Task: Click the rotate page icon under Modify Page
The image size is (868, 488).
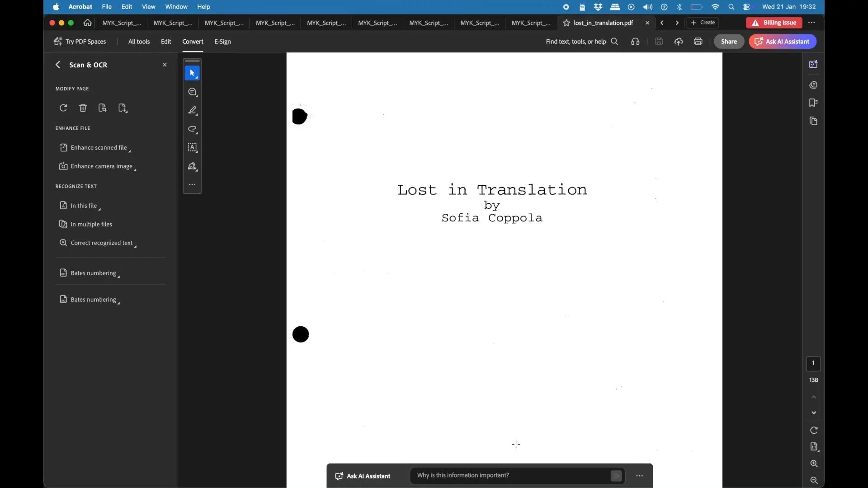Action: click(63, 108)
